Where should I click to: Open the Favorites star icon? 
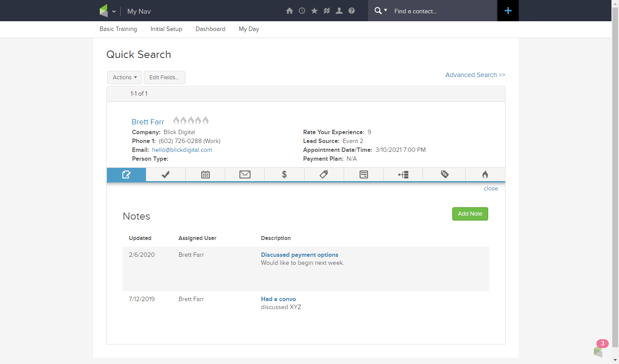(x=314, y=11)
